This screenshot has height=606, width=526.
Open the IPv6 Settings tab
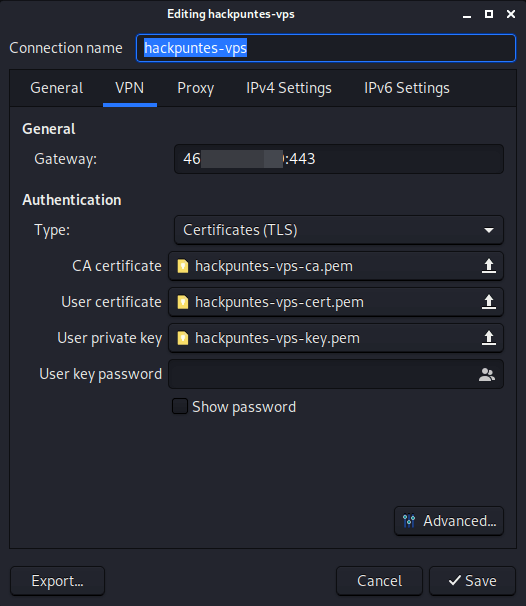[407, 88]
